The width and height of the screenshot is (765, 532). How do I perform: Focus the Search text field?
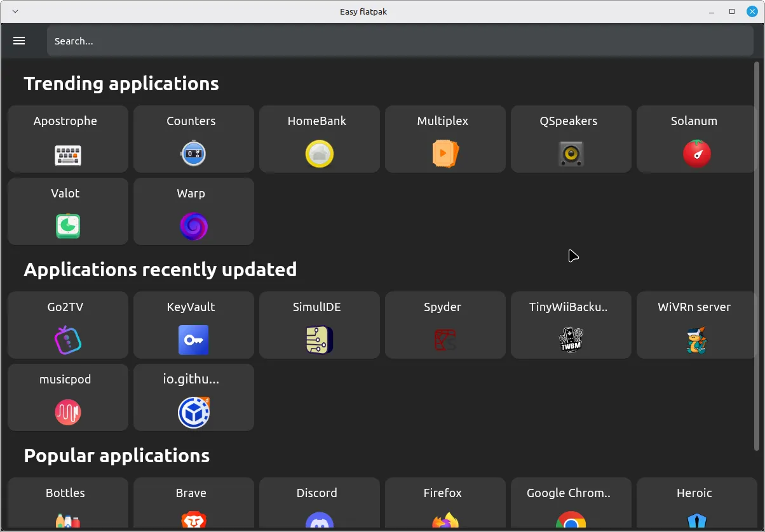tap(400, 41)
